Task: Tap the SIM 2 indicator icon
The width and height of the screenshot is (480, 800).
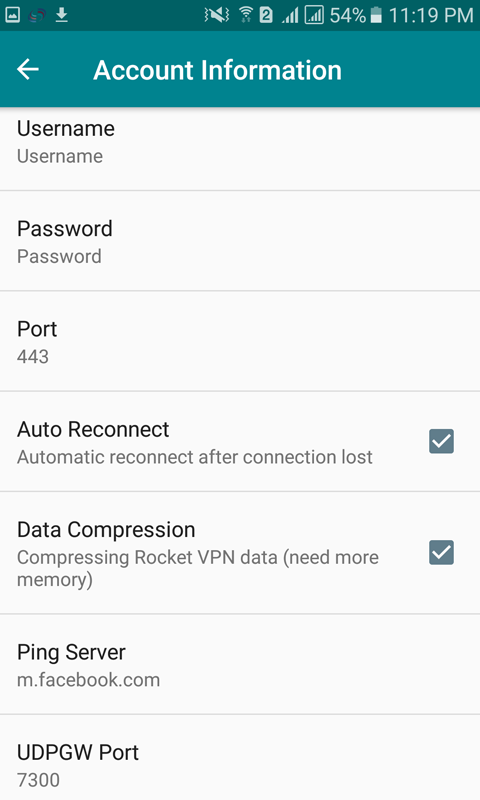Action: (266, 15)
